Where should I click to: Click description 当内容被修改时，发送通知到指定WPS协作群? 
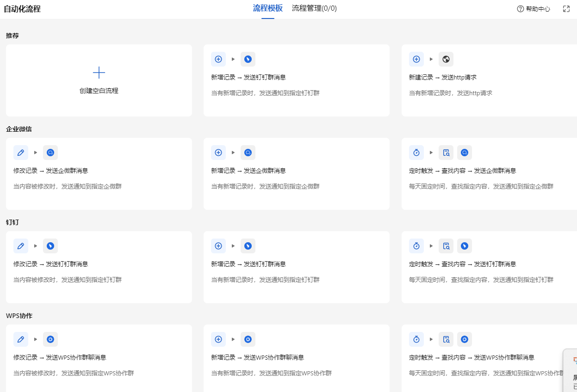[x=74, y=373]
